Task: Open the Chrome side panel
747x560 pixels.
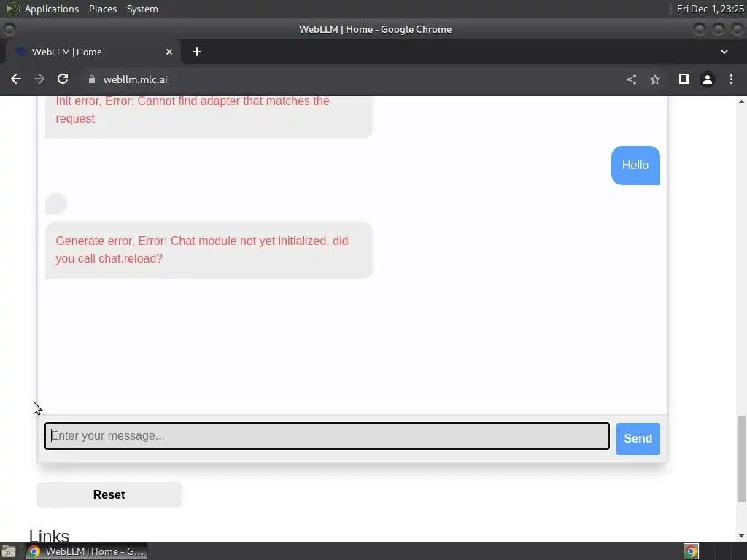Action: (x=684, y=79)
